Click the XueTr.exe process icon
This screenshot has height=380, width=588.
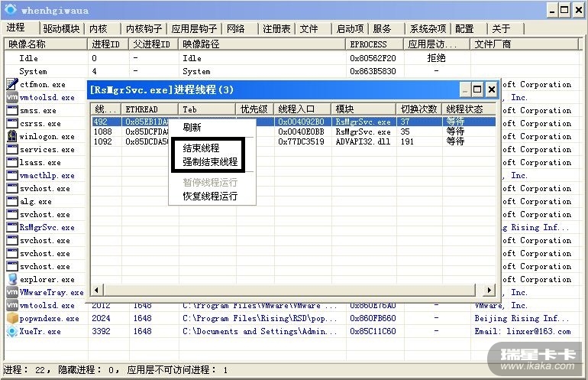(12, 331)
